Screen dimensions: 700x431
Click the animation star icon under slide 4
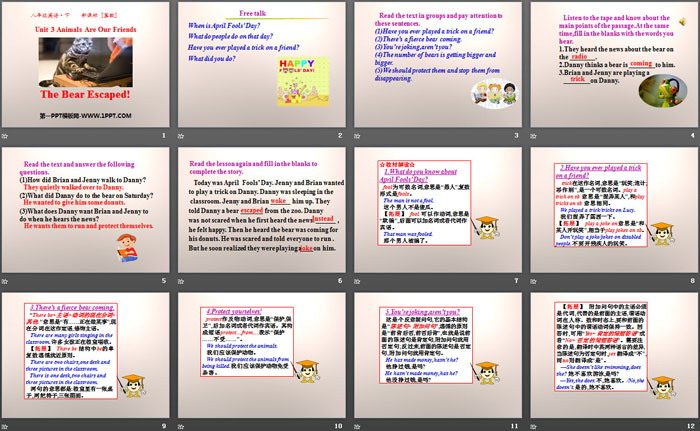[x=533, y=136]
